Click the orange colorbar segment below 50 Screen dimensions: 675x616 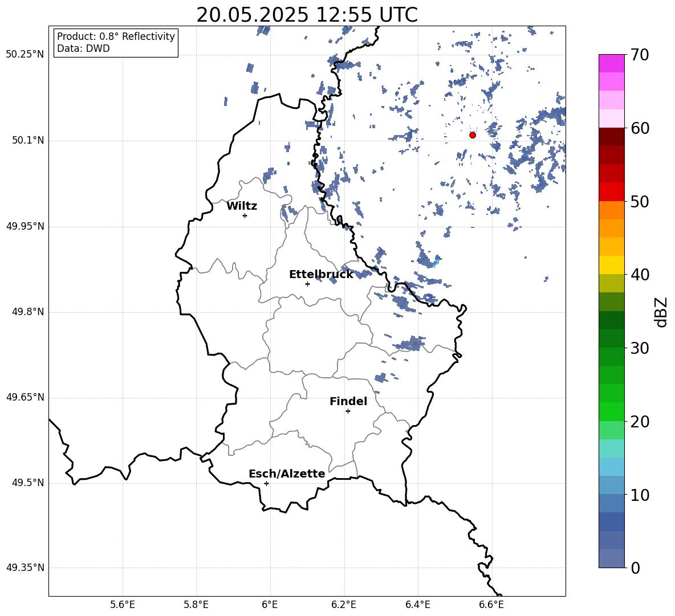(x=612, y=210)
